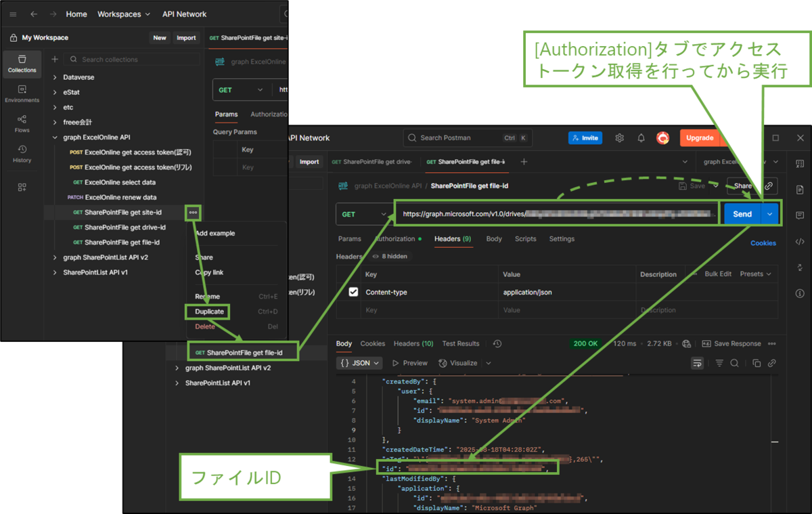Open Code snippet icon in right sidebar
The width and height of the screenshot is (812, 514).
pyautogui.click(x=800, y=241)
